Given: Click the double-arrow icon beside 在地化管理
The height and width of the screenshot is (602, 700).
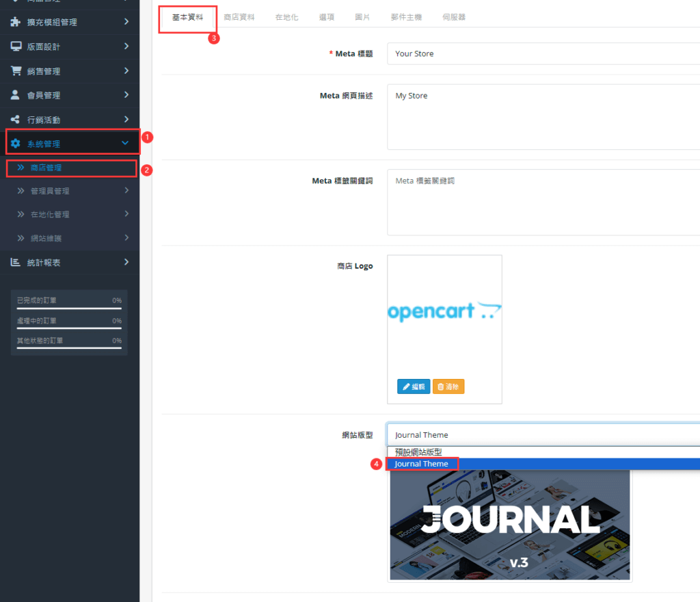Looking at the screenshot, I should click(x=21, y=214).
